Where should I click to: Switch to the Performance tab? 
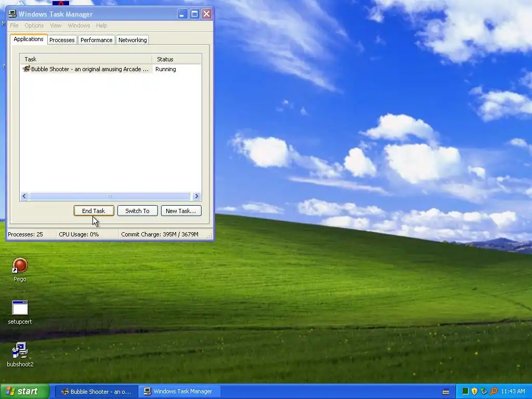point(96,40)
